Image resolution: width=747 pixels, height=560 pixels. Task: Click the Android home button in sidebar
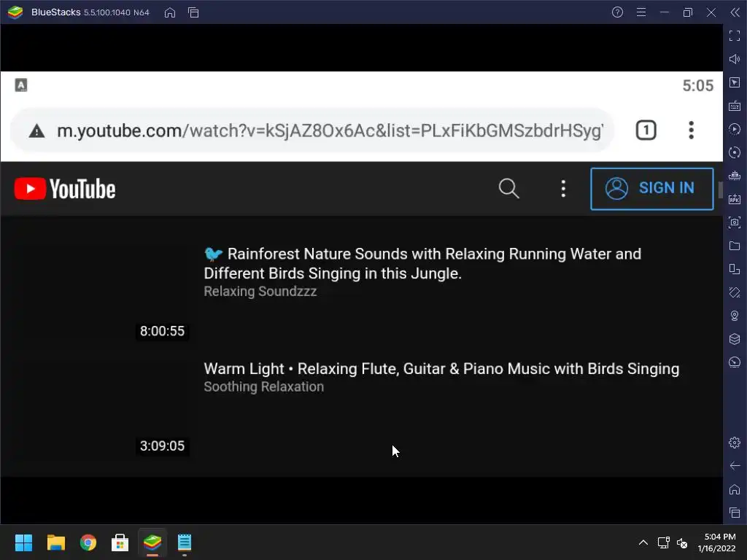pos(735,489)
